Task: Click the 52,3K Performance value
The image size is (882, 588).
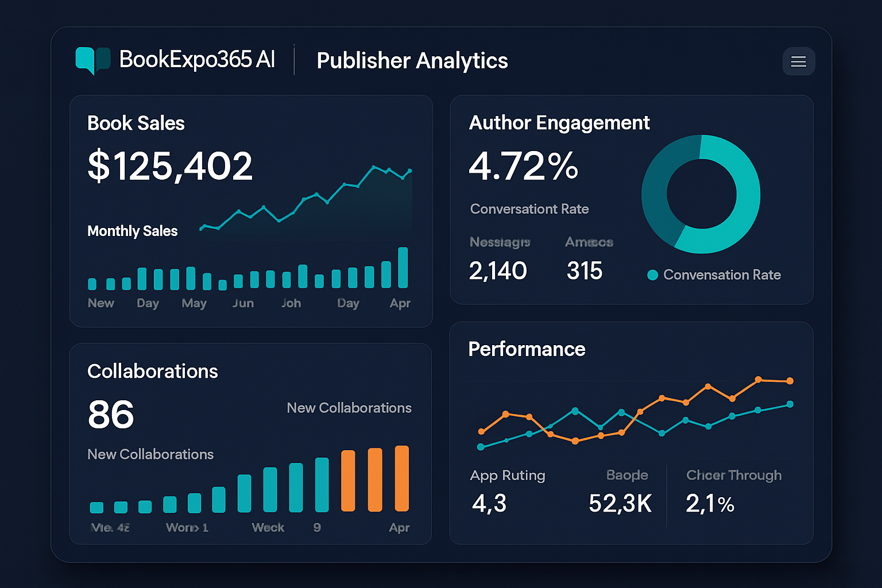Action: click(x=620, y=503)
